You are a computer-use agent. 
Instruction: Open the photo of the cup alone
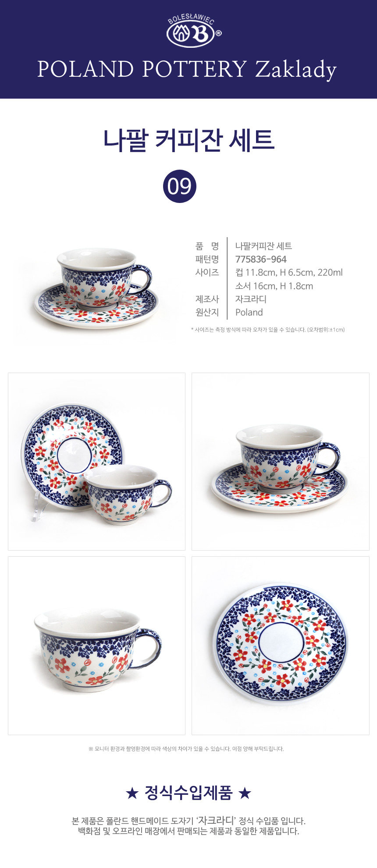pyautogui.click(x=96, y=646)
